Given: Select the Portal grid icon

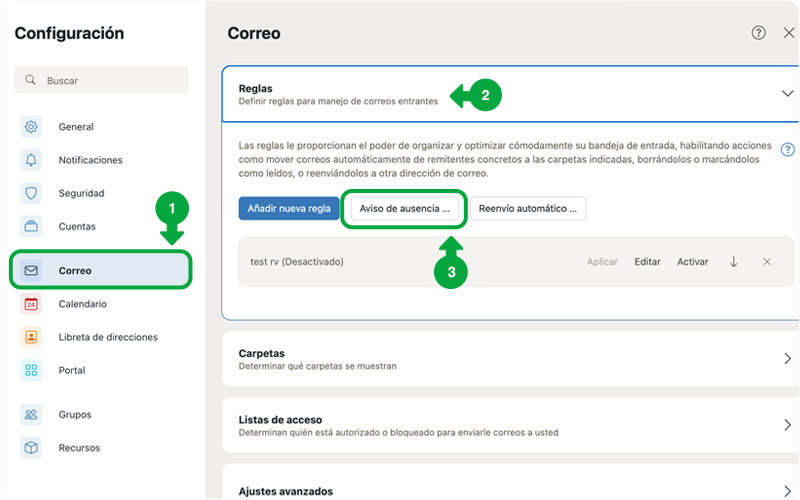Looking at the screenshot, I should coord(31,370).
